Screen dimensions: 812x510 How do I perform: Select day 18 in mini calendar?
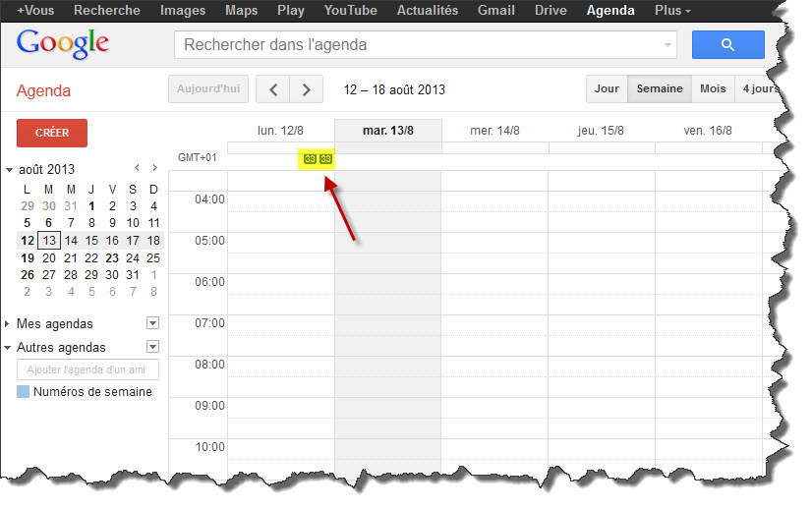153,241
